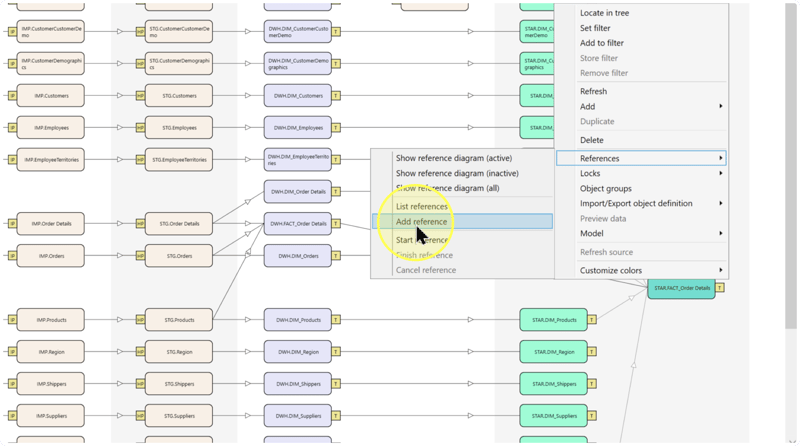Expand the Add submenu
Viewport: 800px width, 446px height.
641,106
